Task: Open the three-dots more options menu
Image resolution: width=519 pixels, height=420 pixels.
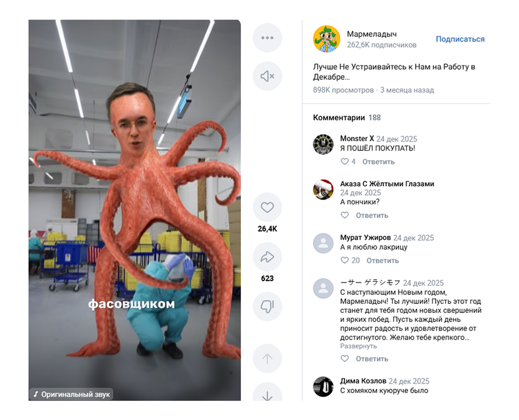Action: [267, 38]
